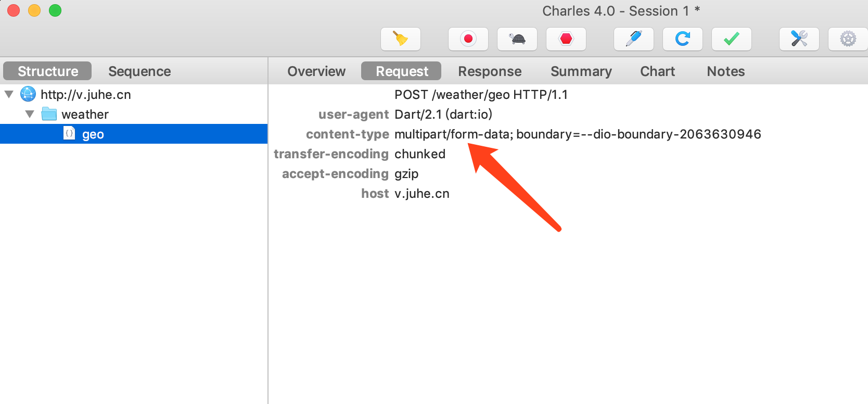Open the Overview tab
Image resolution: width=868 pixels, height=404 pixels.
316,71
